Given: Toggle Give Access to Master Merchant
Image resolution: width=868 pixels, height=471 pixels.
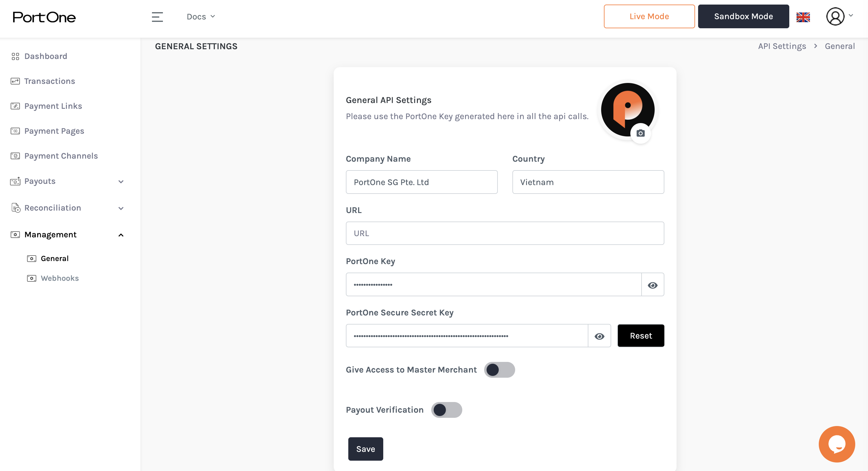Looking at the screenshot, I should click(x=499, y=370).
